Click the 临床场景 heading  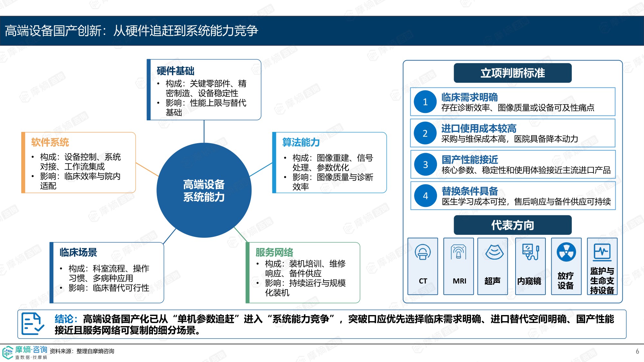coord(78,252)
